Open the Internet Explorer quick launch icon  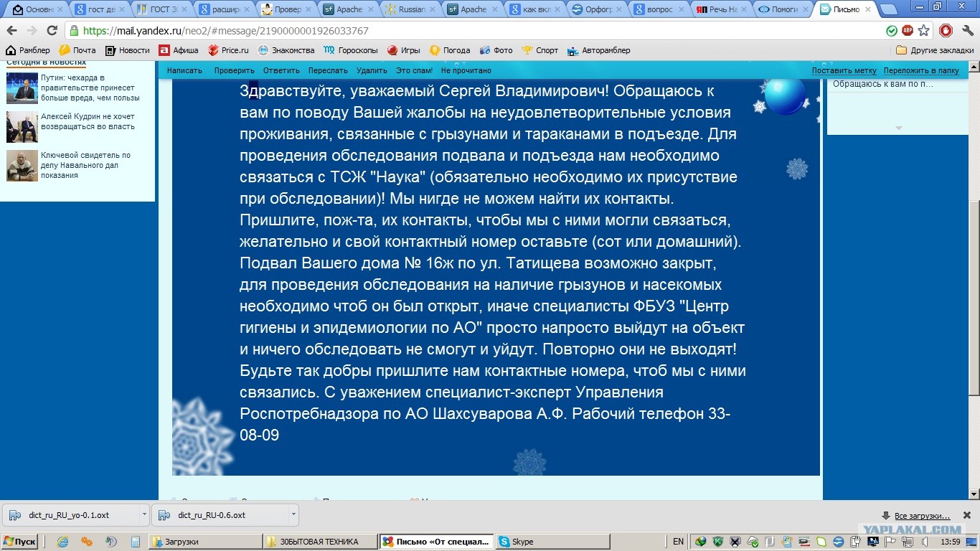click(x=63, y=542)
